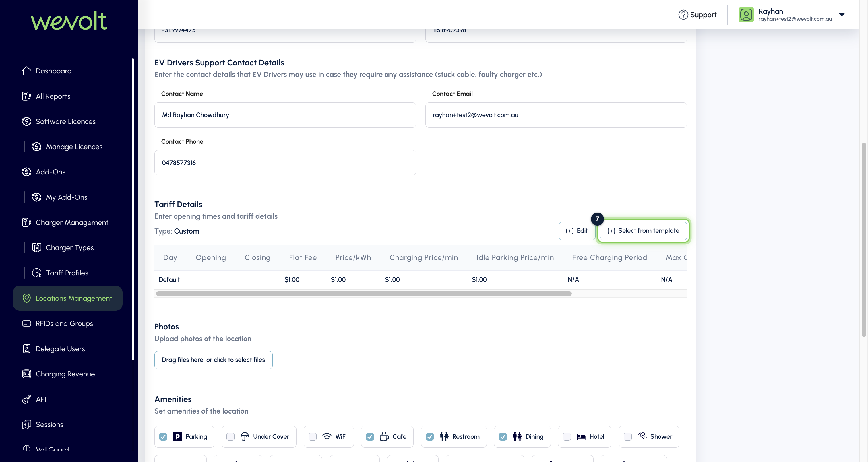868x462 pixels.
Task: Click the My Add-Ons icon
Action: (37, 197)
